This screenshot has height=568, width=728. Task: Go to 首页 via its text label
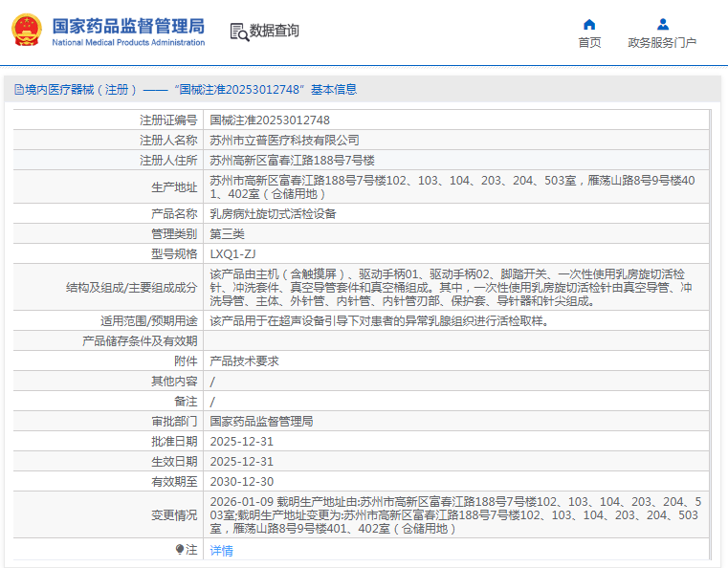[x=589, y=43]
